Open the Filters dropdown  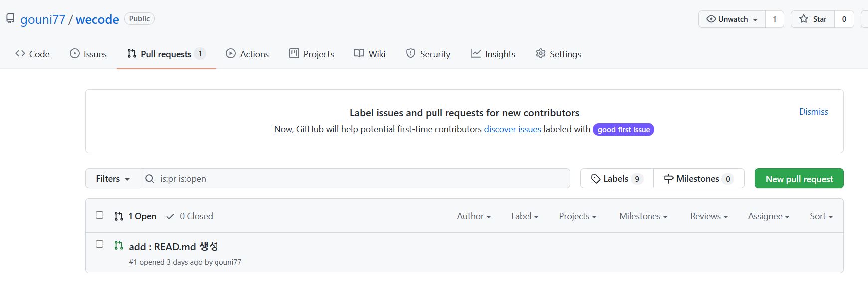[113, 179]
